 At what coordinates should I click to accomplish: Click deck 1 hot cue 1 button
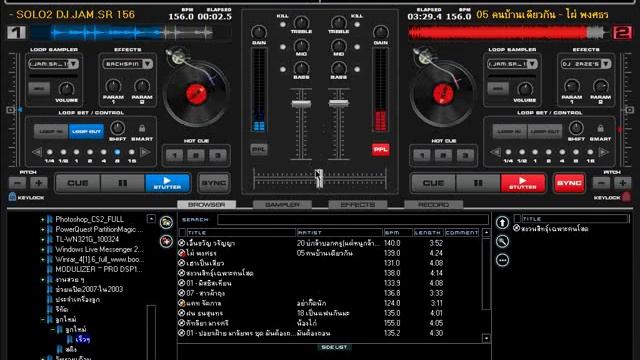click(174, 155)
